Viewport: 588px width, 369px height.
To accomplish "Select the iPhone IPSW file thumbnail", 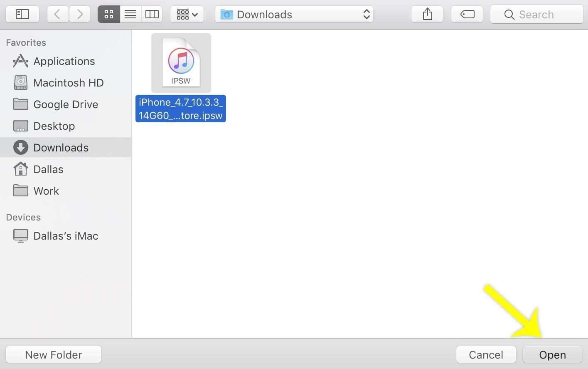I will pyautogui.click(x=181, y=63).
